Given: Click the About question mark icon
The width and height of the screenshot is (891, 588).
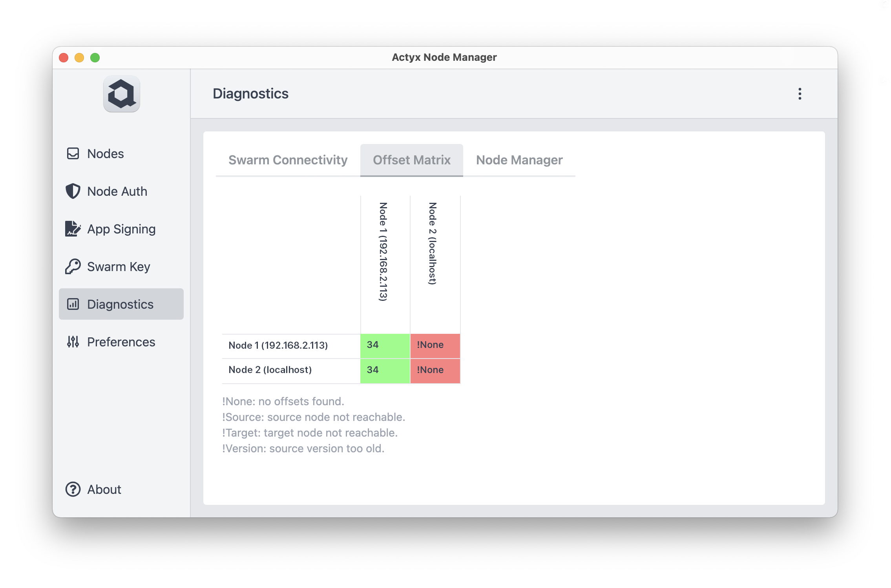Looking at the screenshot, I should click(x=73, y=489).
